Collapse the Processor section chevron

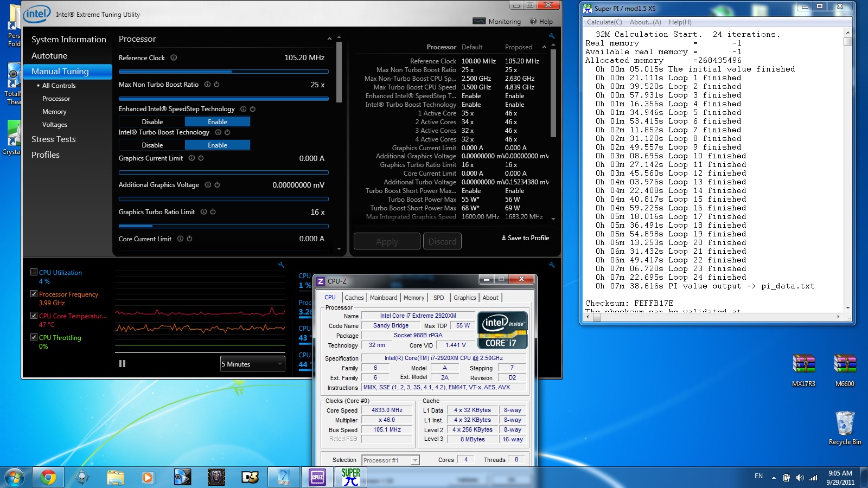click(x=329, y=39)
